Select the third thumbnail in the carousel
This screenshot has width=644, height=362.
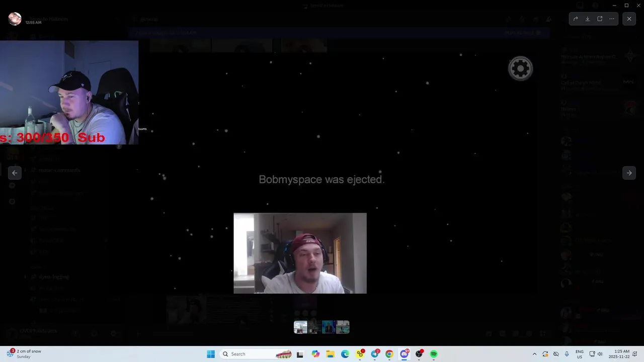[329, 327]
